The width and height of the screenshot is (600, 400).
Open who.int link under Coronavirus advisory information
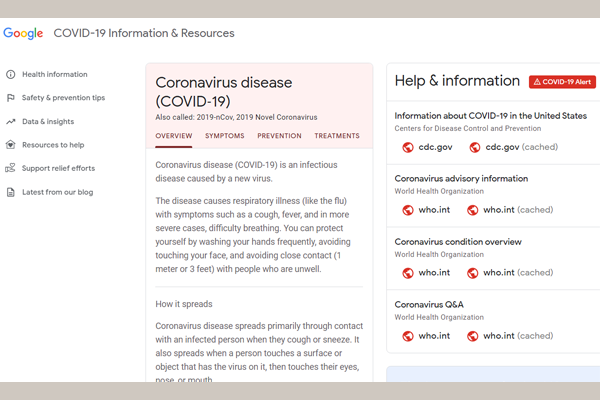(434, 210)
